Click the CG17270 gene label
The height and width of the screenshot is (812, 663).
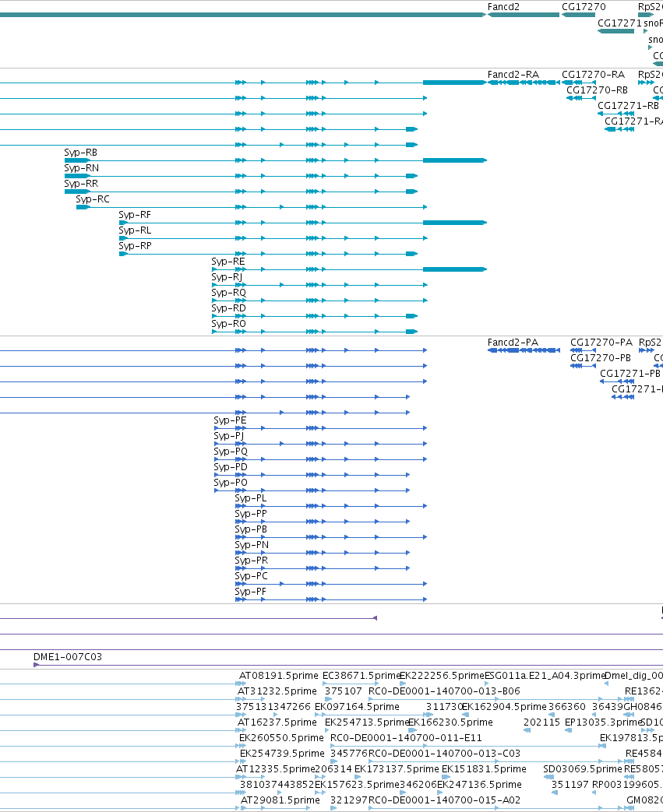pyautogui.click(x=584, y=7)
